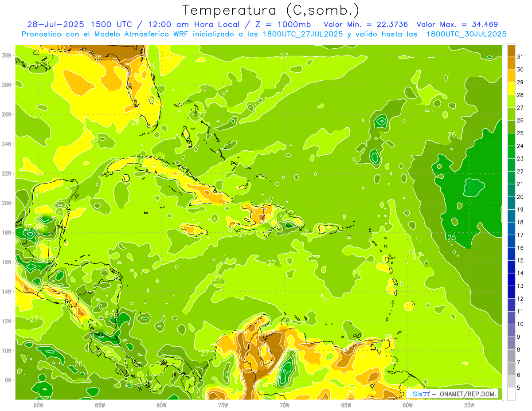Screen dimensions: 532x411
Task: Click the 12N latitude axis label
Action: pyautogui.click(x=7, y=321)
